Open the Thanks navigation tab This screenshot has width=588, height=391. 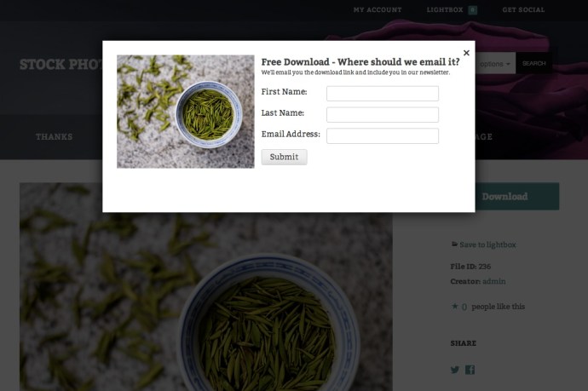54,137
